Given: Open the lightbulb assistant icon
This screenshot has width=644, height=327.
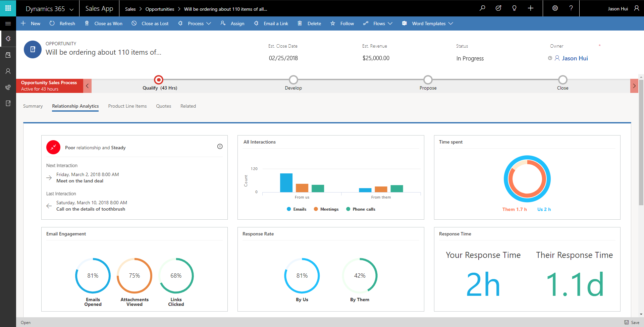Looking at the screenshot, I should (x=514, y=8).
